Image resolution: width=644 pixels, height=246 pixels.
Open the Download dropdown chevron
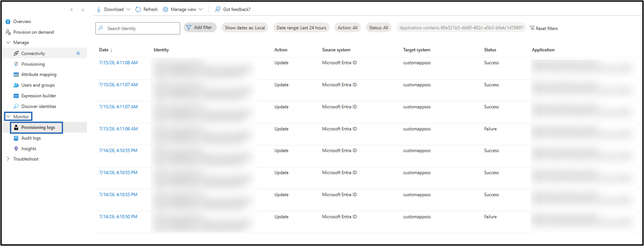[128, 9]
